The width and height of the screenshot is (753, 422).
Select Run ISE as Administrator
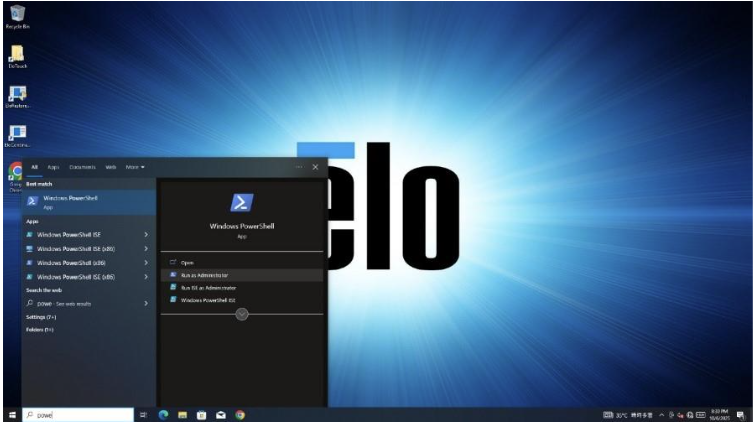pos(242,288)
